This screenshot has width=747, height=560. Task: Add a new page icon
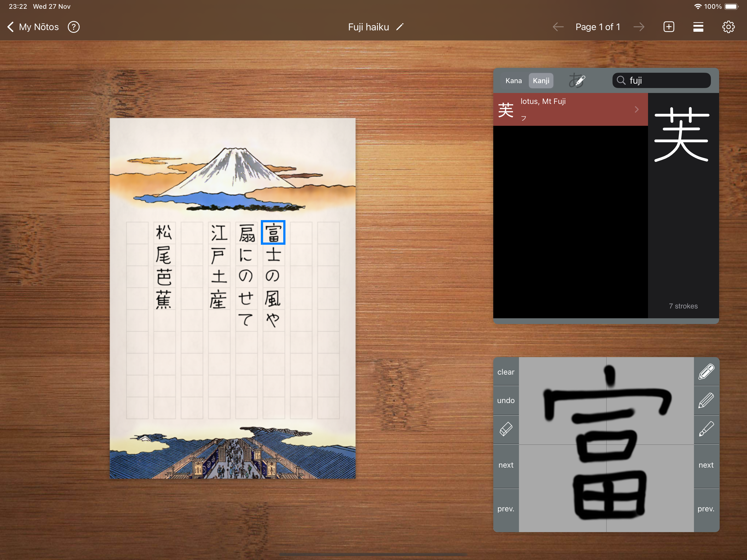point(669,27)
